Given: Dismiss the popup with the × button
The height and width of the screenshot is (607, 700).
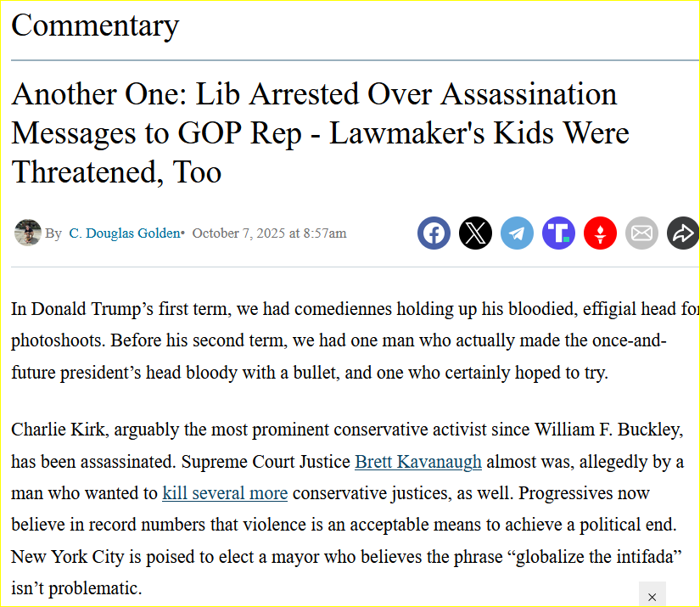Looking at the screenshot, I should tap(652, 597).
